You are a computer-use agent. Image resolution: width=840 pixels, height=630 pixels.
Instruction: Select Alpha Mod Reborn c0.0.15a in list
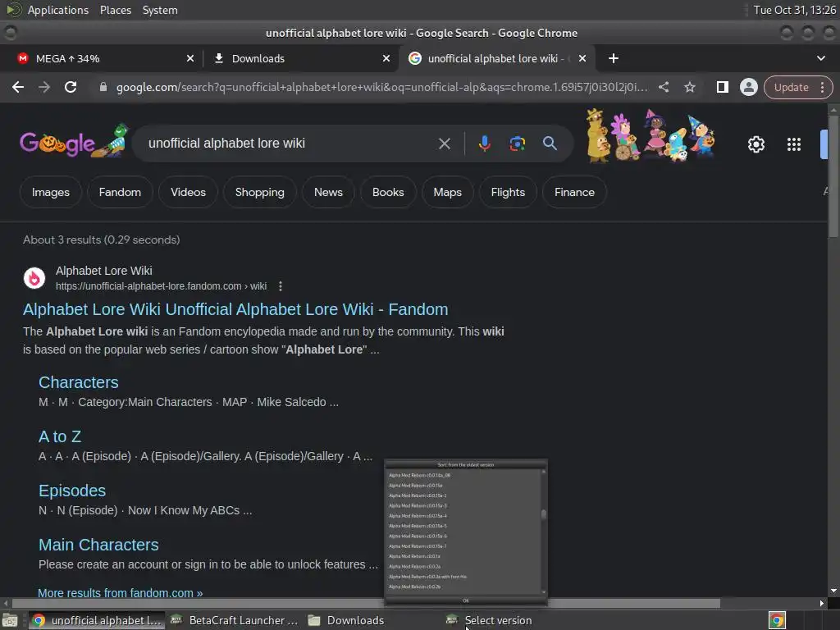click(x=416, y=486)
